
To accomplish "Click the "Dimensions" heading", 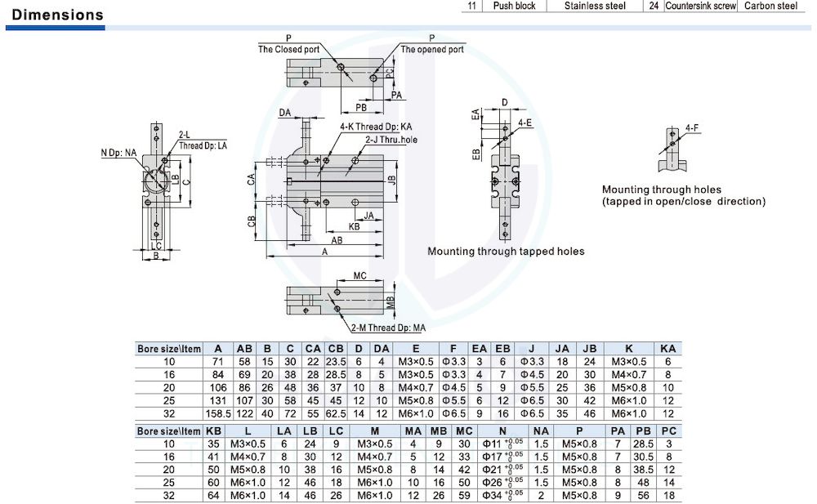I will coord(57,15).
